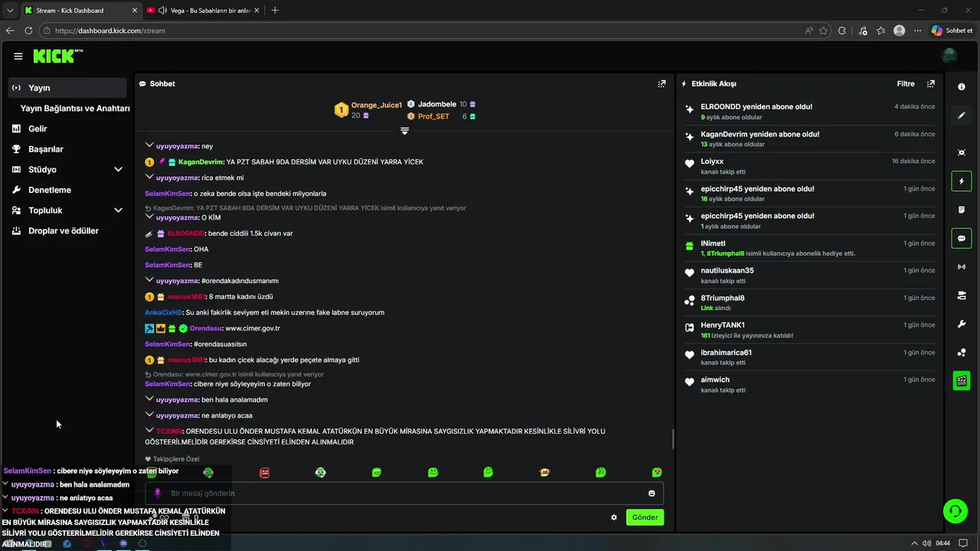Open the emoji picker in message box
This screenshot has width=980, height=551.
(x=652, y=494)
